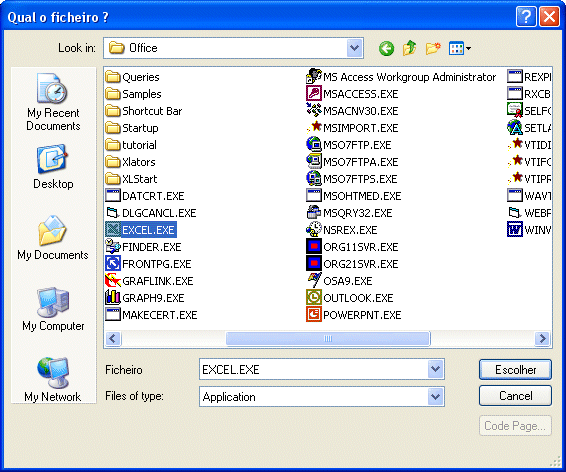Click the Back navigation arrow icon
The image size is (566, 472).
(x=386, y=48)
